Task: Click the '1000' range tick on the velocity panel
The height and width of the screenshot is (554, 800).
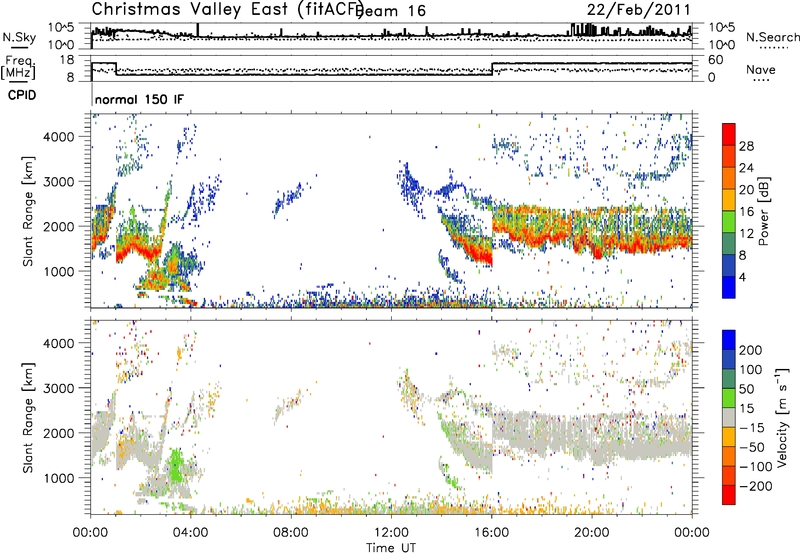Action: (58, 478)
